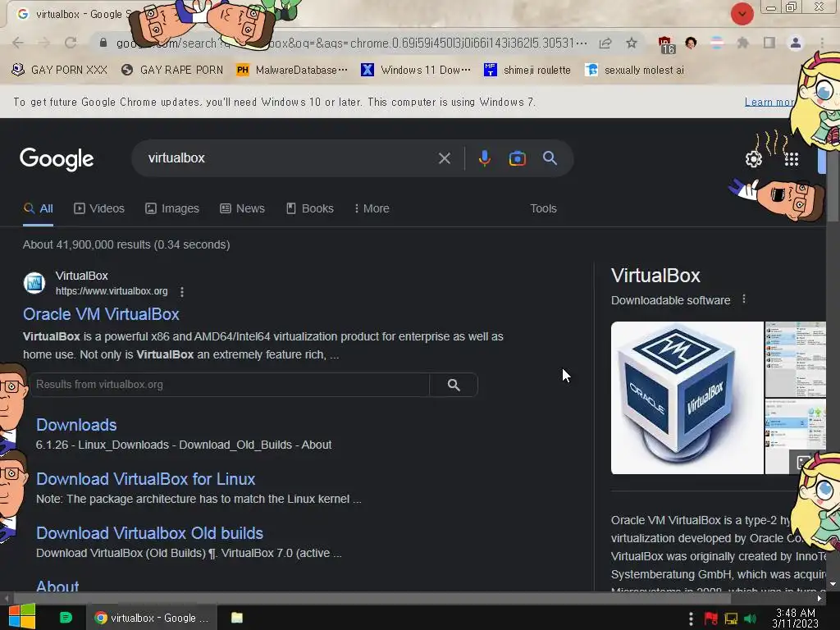
Task: Click the virtualbox.org site search button
Action: click(454, 385)
